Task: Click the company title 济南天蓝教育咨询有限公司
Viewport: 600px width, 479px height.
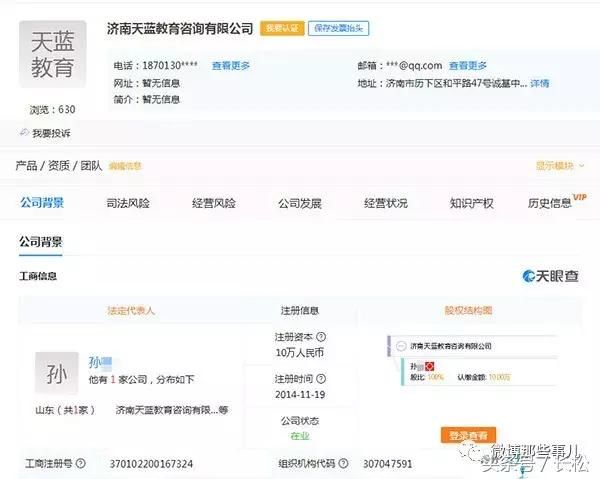Action: tap(180, 28)
